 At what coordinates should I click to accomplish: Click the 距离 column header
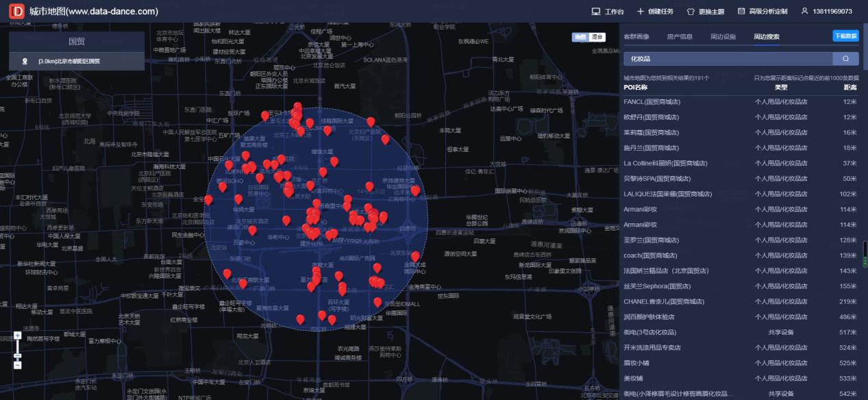click(x=850, y=87)
